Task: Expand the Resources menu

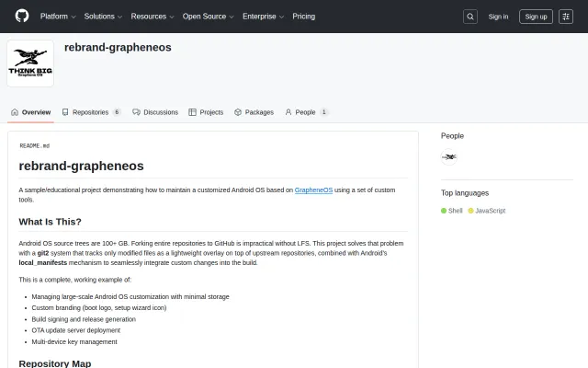Action: point(153,17)
